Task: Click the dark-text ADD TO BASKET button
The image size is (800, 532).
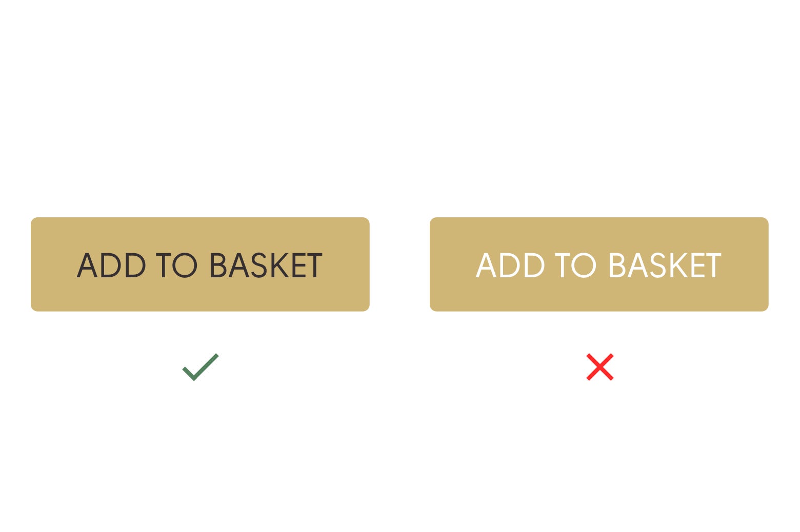Action: [200, 264]
